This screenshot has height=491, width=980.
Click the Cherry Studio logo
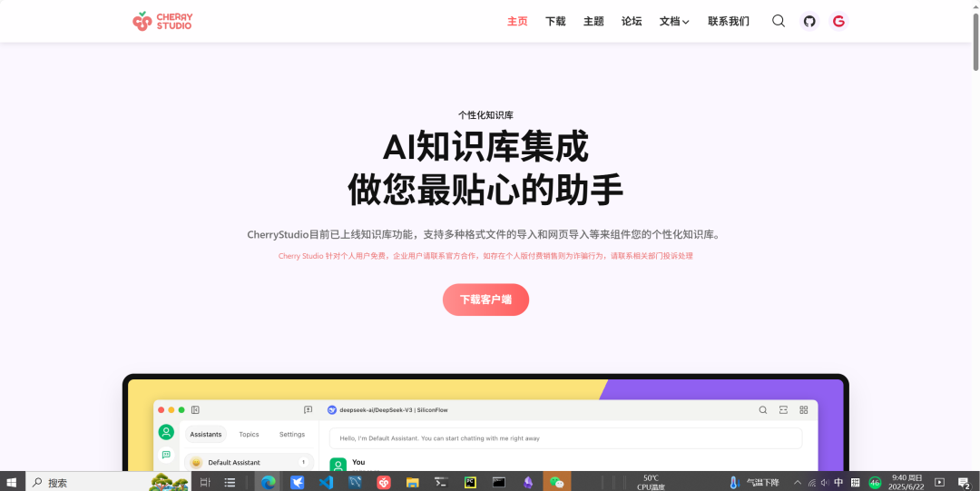(x=162, y=21)
